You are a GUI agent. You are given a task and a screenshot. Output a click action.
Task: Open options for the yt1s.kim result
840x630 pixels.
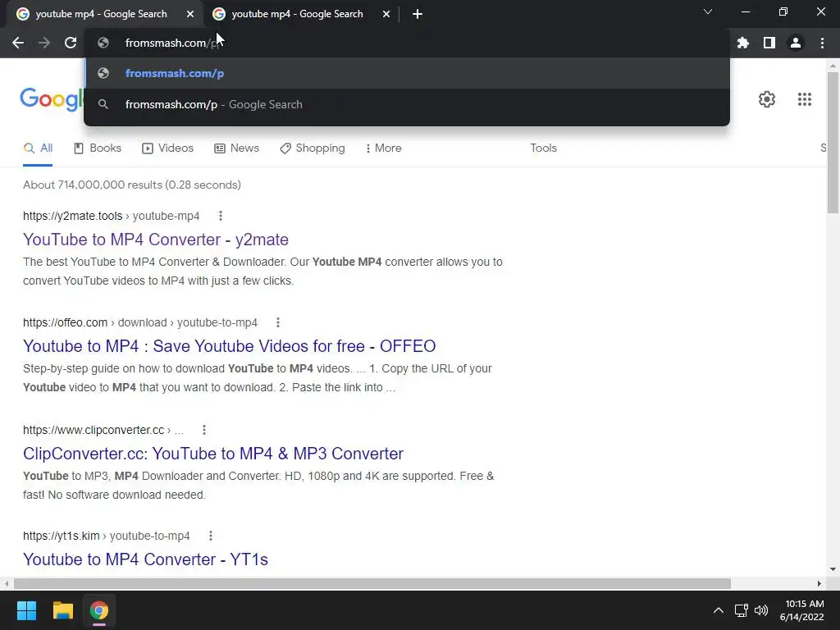211,536
